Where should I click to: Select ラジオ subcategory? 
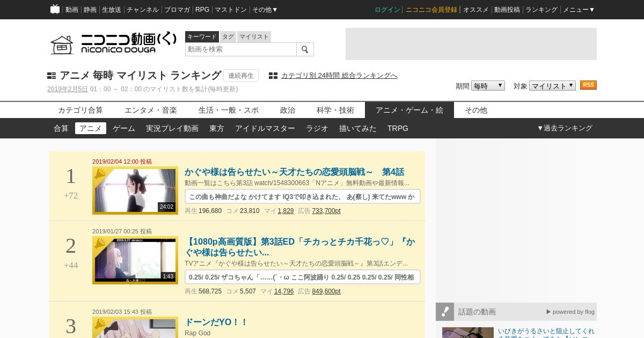(x=317, y=128)
